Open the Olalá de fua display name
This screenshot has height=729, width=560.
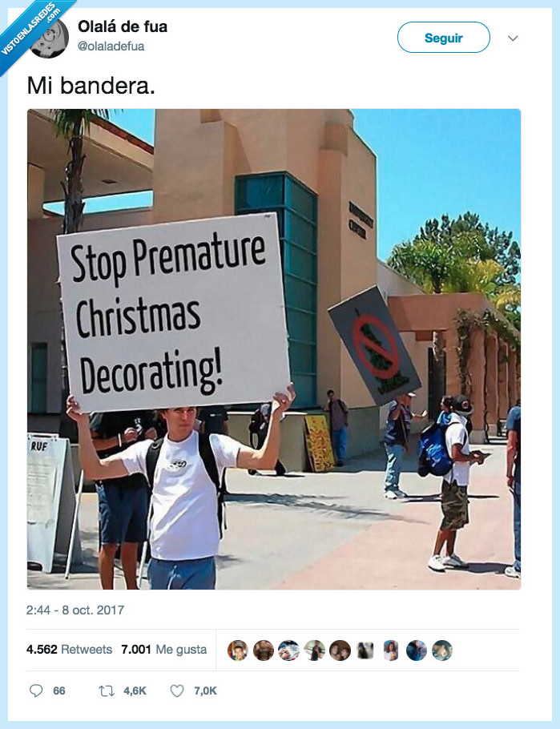coord(123,26)
